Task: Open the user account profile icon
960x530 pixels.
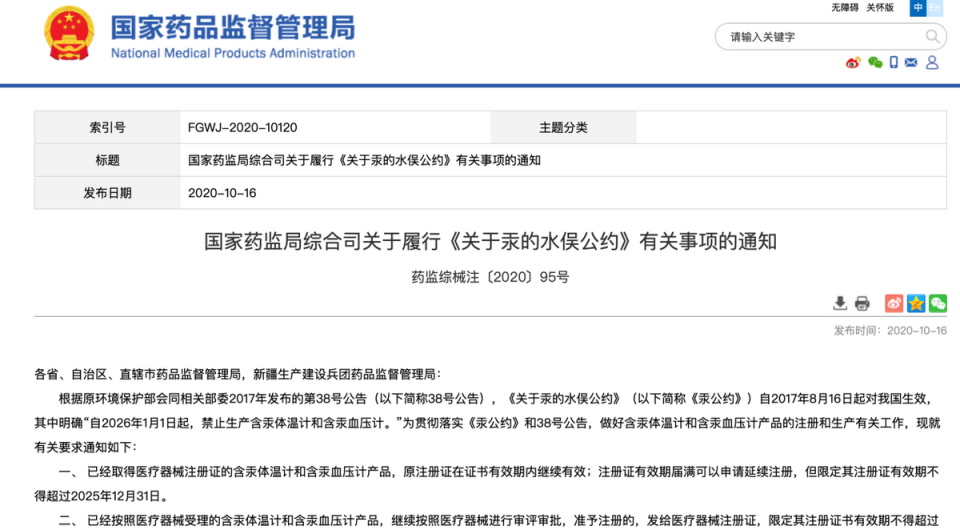Action: point(932,62)
